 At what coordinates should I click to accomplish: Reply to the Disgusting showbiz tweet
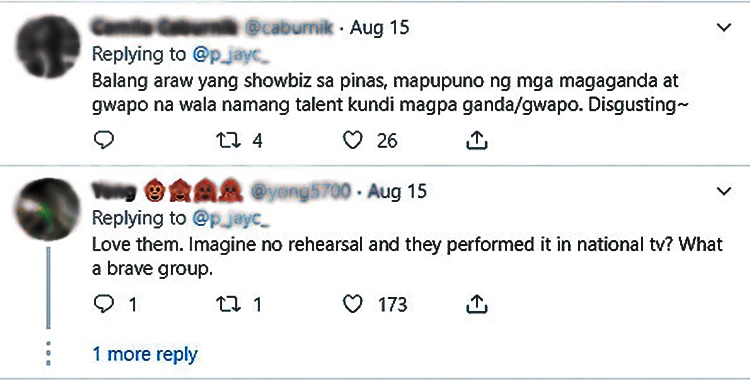point(104,141)
